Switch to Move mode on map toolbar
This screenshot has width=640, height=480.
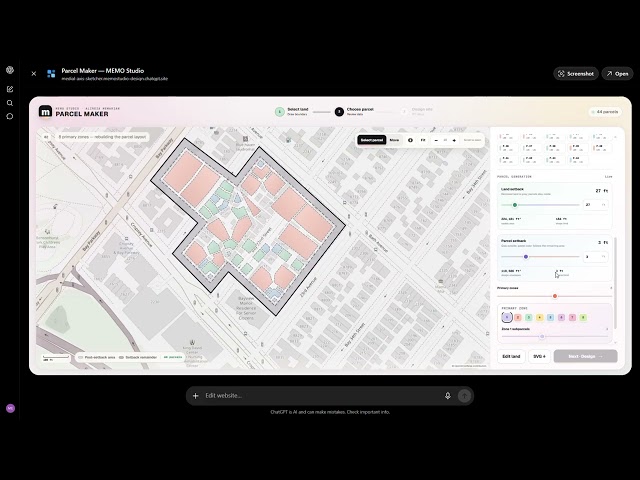[394, 140]
